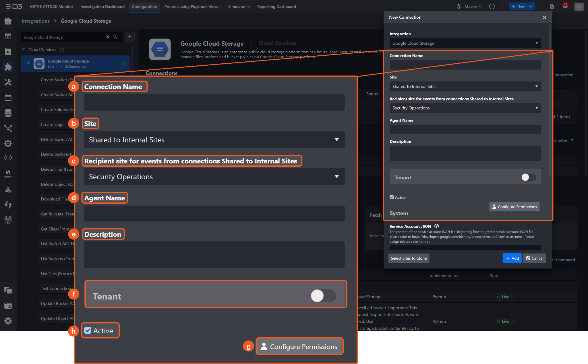Open the Integration dropdown showing Google Cloud Storage
This screenshot has height=364, width=588.
[x=465, y=43]
